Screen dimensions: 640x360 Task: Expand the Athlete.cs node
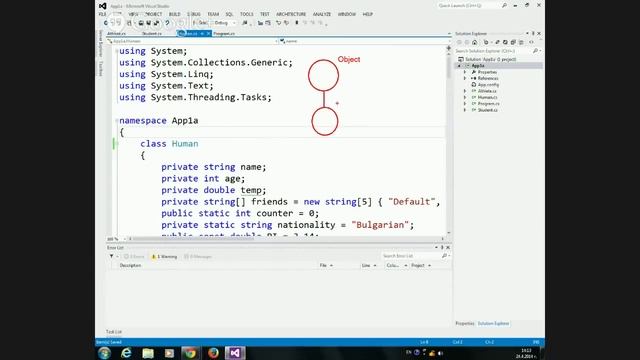point(465,91)
